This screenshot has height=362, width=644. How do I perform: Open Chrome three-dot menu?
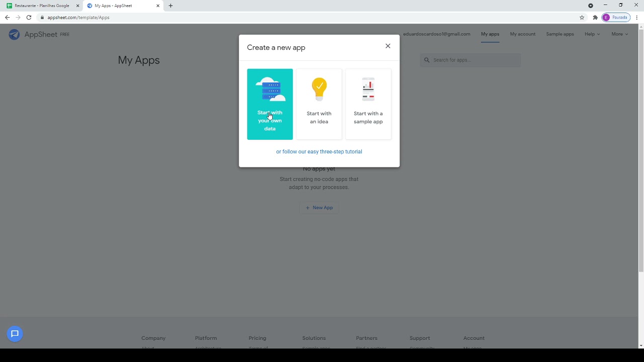click(x=637, y=18)
